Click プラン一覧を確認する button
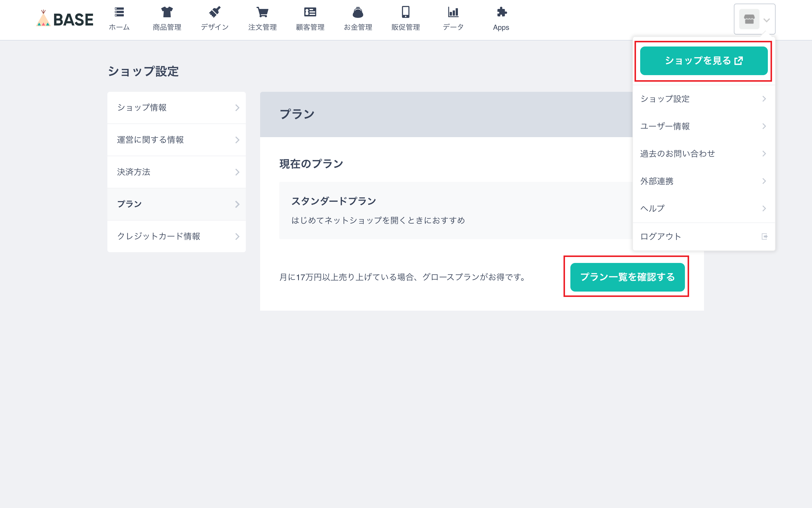 click(x=627, y=277)
